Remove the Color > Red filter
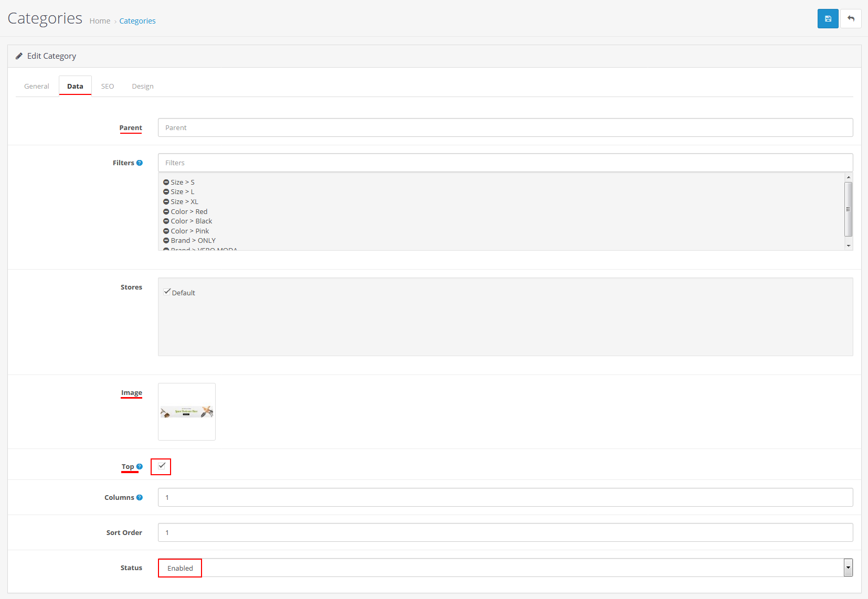 click(166, 212)
